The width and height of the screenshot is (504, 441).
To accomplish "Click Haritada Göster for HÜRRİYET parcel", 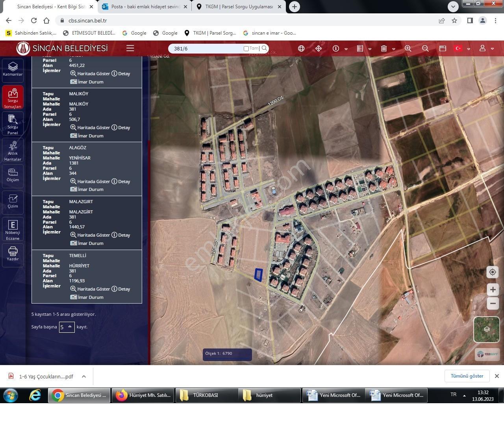I will pos(90,289).
